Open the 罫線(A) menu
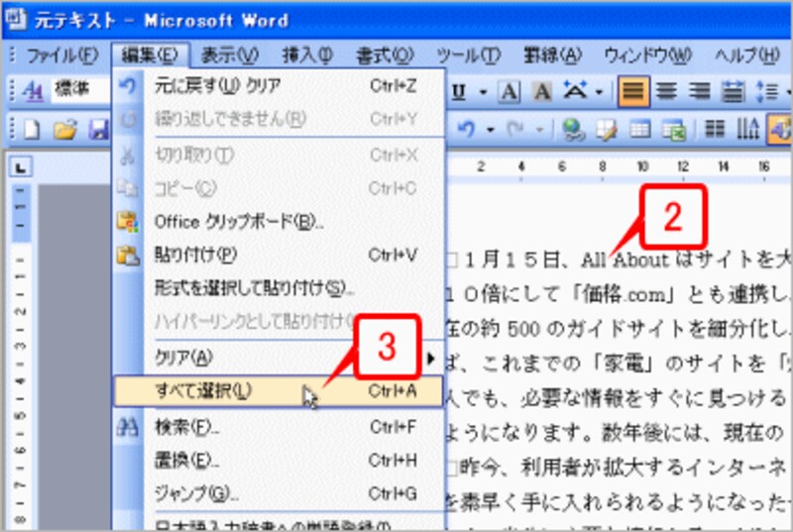The image size is (793, 532). coord(552,54)
